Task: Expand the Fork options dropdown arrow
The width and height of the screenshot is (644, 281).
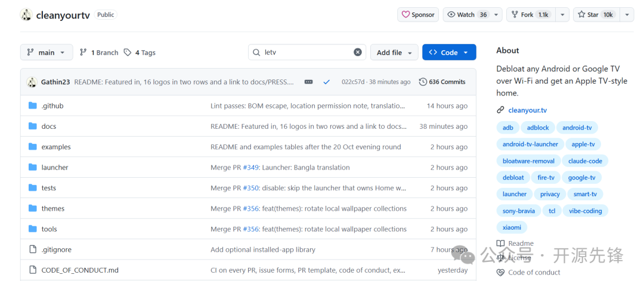Action: pos(562,15)
